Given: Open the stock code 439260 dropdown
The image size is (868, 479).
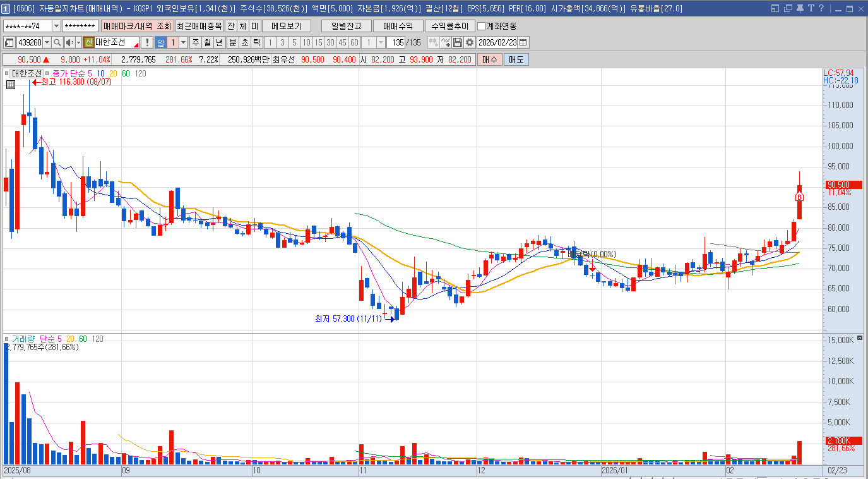Looking at the screenshot, I should (x=47, y=42).
